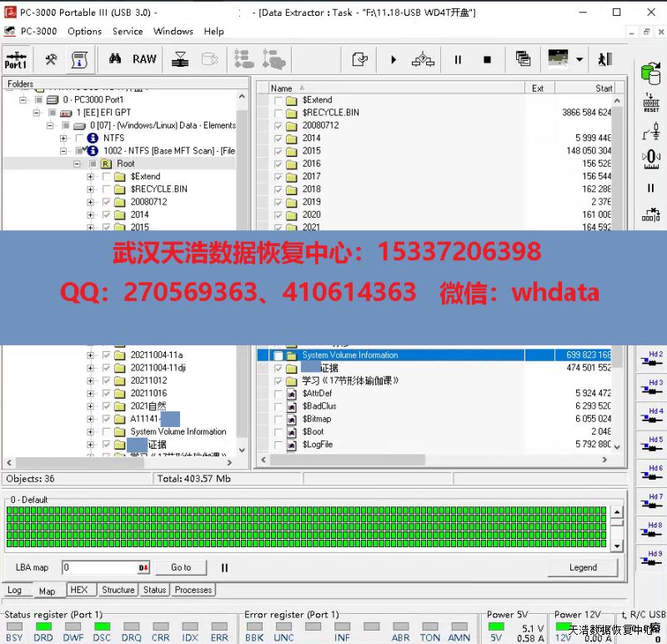Select the RAW recovery tool
This screenshot has height=644, width=667.
[144, 59]
